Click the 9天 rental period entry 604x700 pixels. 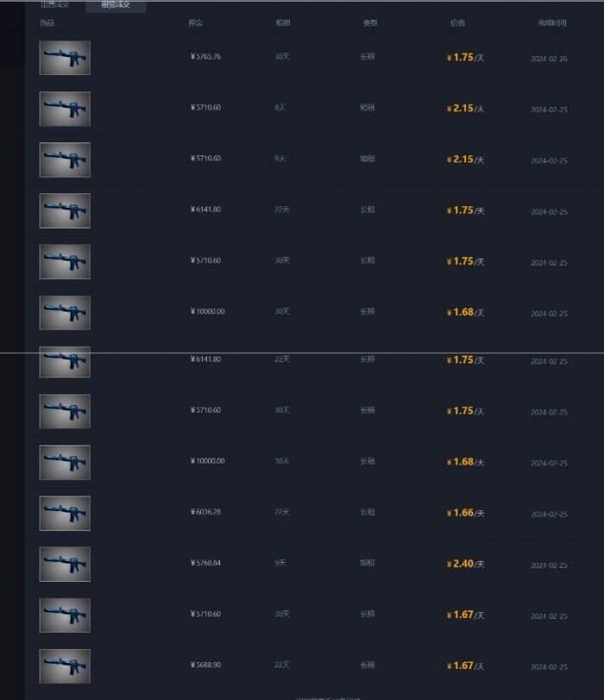click(x=280, y=563)
